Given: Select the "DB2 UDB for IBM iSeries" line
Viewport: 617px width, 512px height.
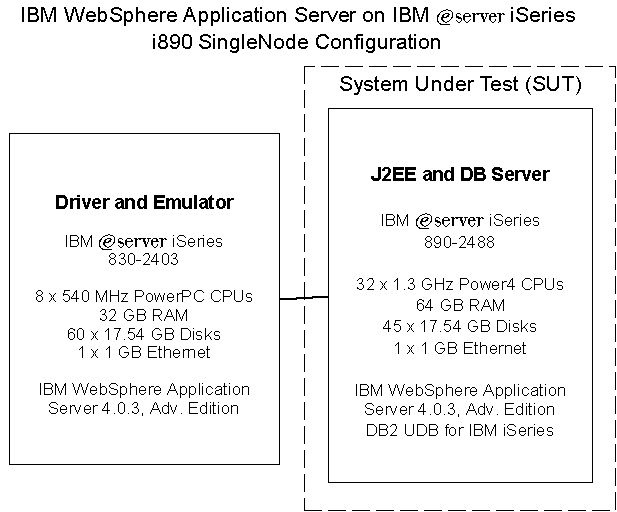Looking at the screenshot, I should [460, 430].
